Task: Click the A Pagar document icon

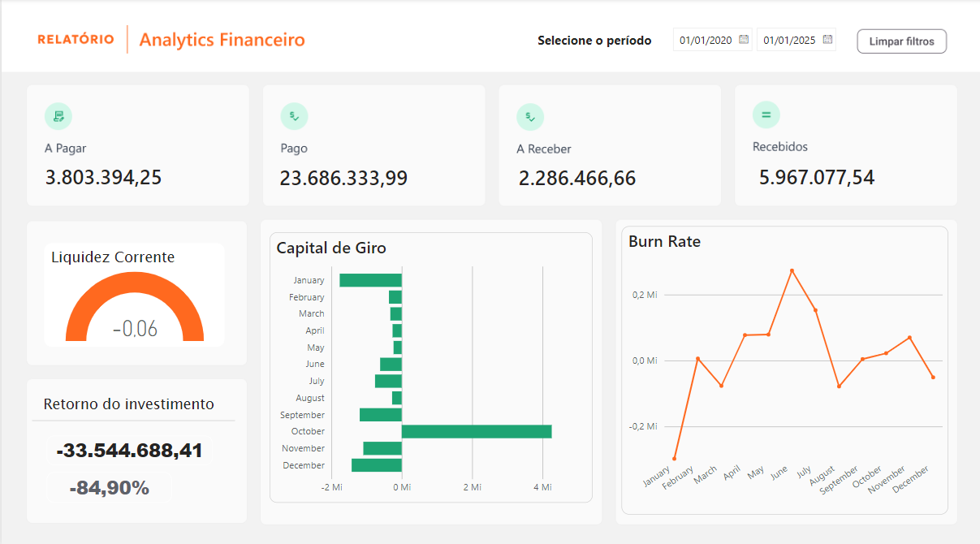Action: click(58, 116)
